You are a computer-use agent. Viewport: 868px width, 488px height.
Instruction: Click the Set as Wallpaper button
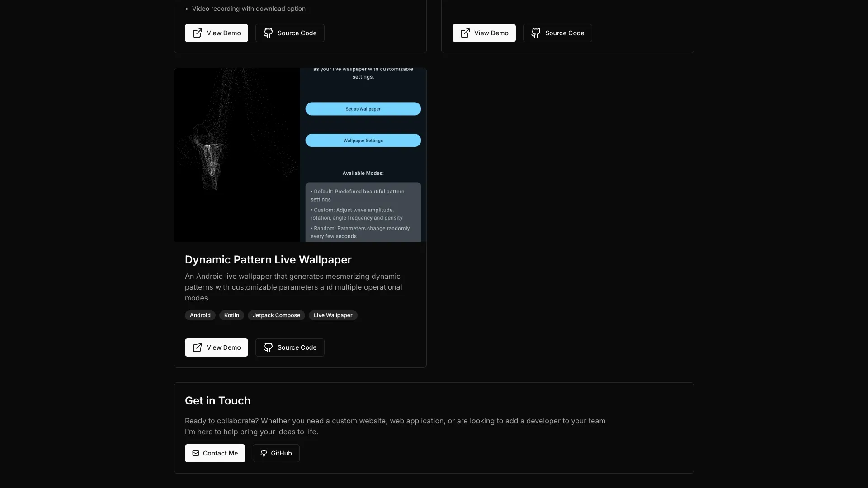tap(363, 108)
